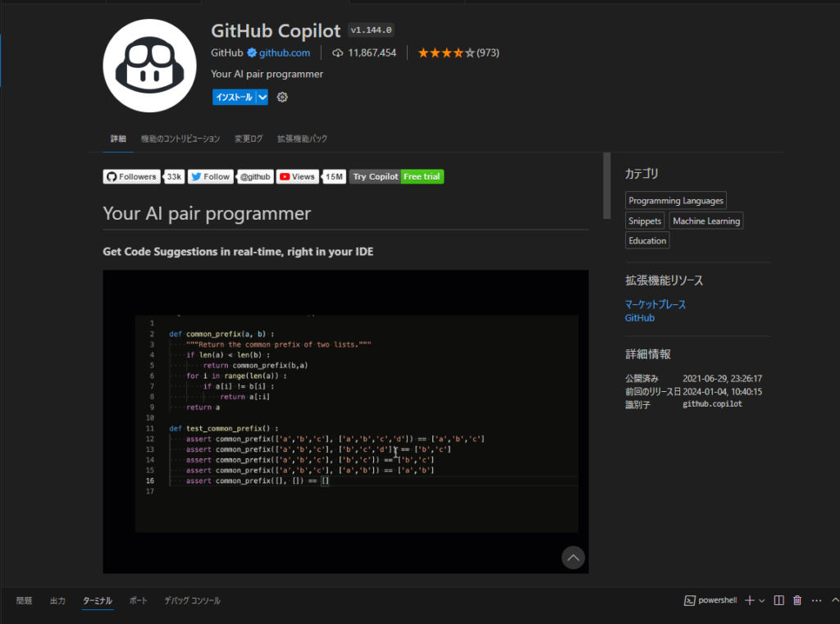Image resolution: width=840 pixels, height=624 pixels.
Task: Click the scroll-to-top chevron button
Action: 573,558
